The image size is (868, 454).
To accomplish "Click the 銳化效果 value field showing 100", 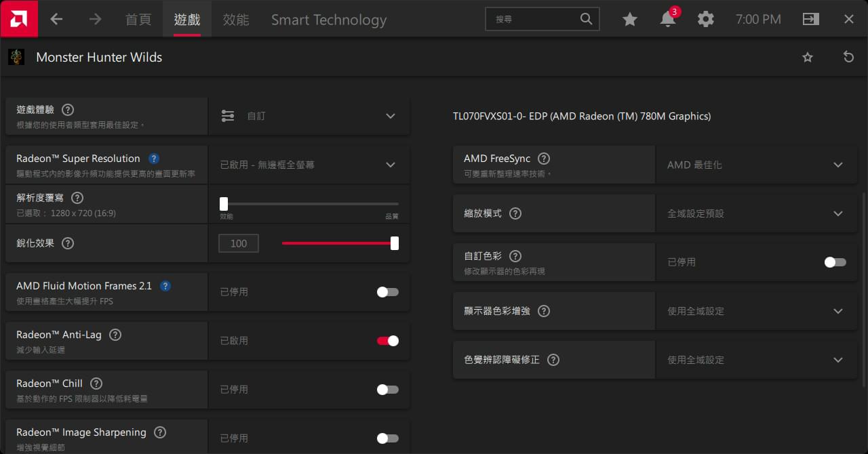I will (239, 243).
